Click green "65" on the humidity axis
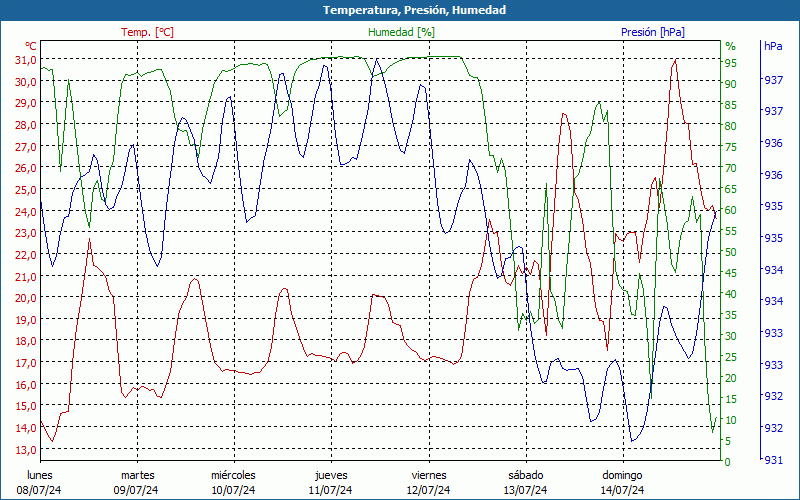 tap(731, 189)
